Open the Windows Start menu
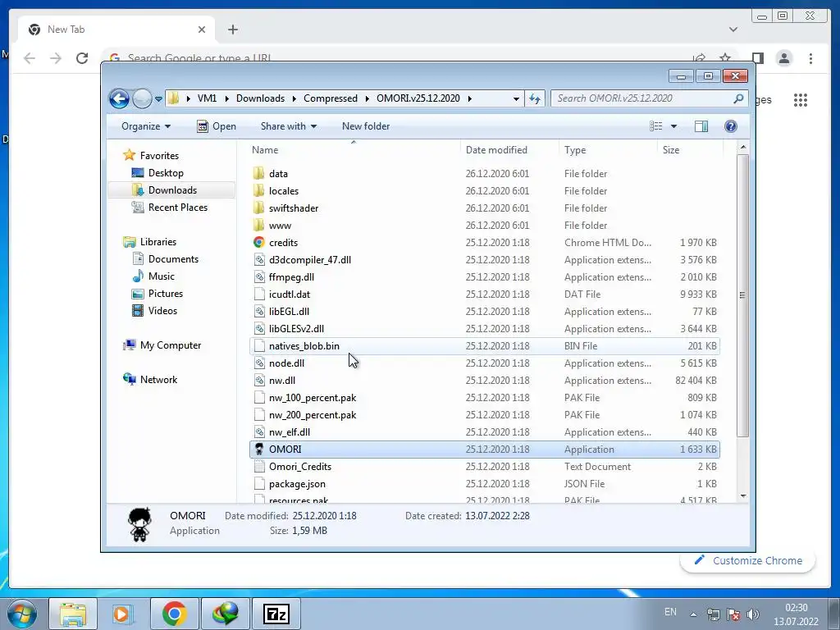This screenshot has width=840, height=630. coord(22,614)
